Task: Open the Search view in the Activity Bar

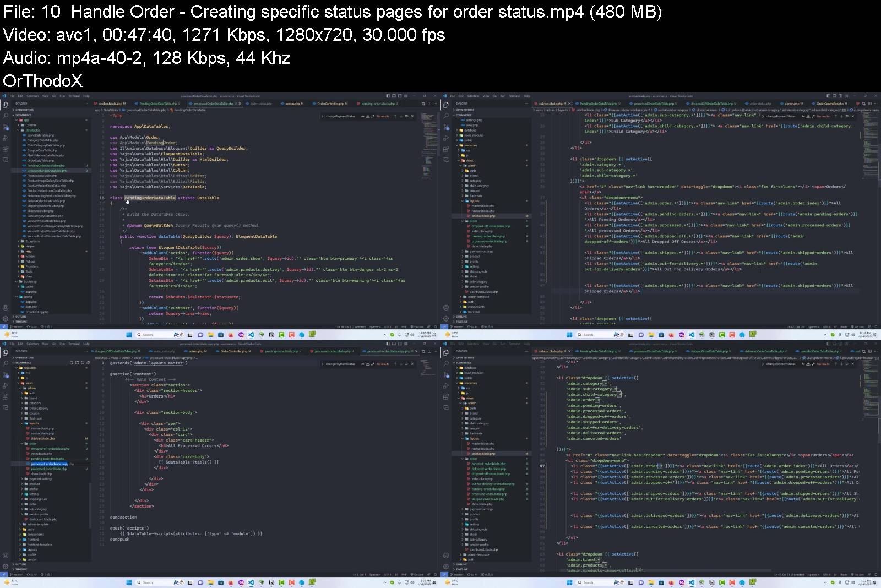Action: [x=6, y=115]
